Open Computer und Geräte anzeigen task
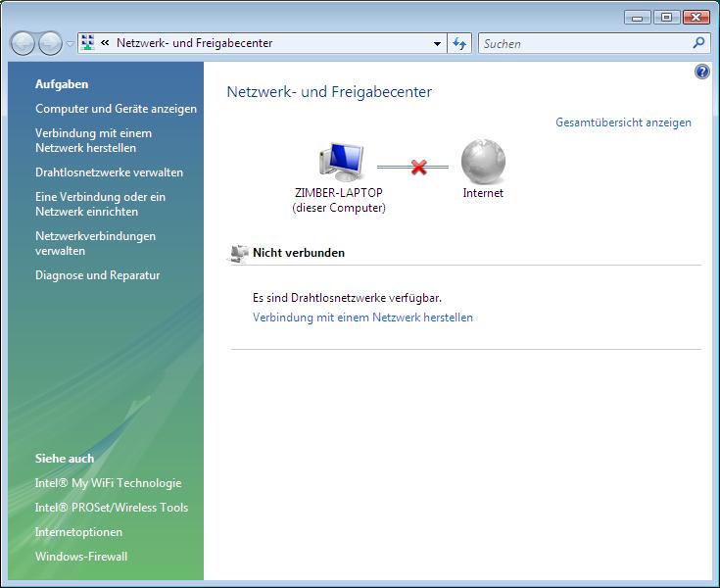720x588 pixels. (x=117, y=109)
